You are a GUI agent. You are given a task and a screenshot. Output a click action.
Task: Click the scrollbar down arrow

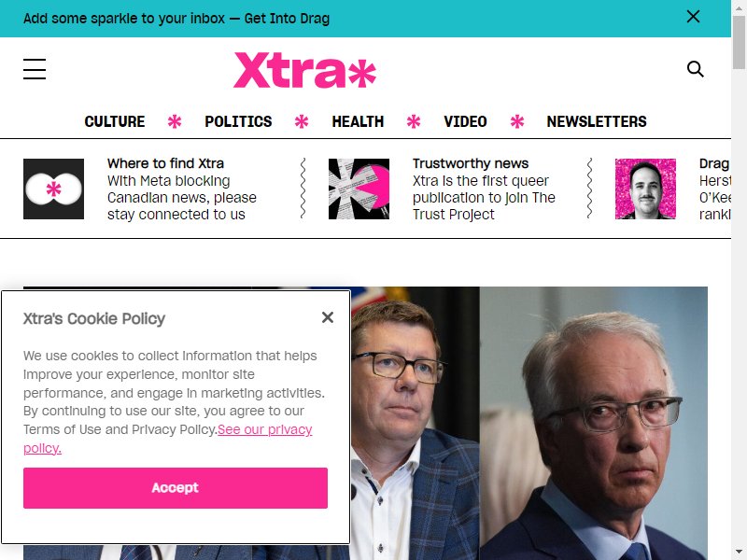[x=739, y=553]
